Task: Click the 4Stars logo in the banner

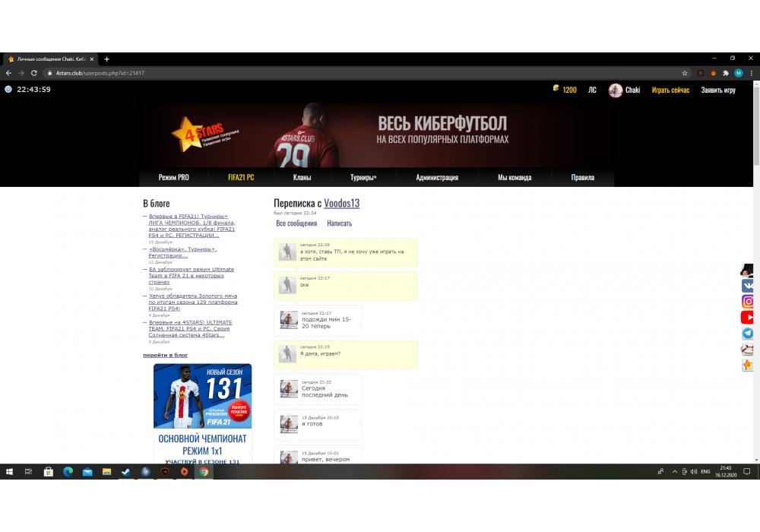Action: click(x=204, y=135)
